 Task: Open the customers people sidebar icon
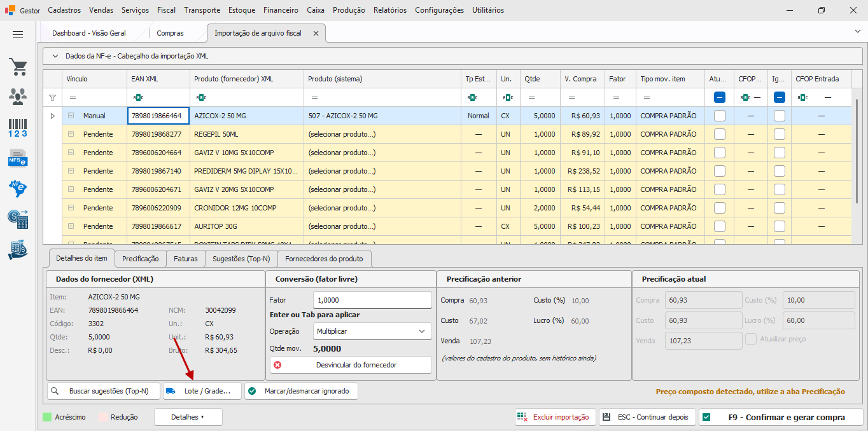pyautogui.click(x=18, y=96)
